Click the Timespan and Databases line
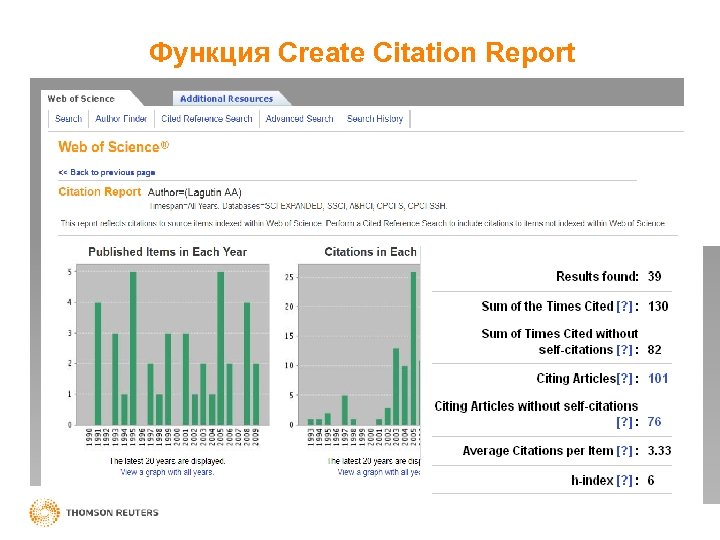Image resolution: width=720 pixels, height=540 pixels. pyautogui.click(x=298, y=206)
